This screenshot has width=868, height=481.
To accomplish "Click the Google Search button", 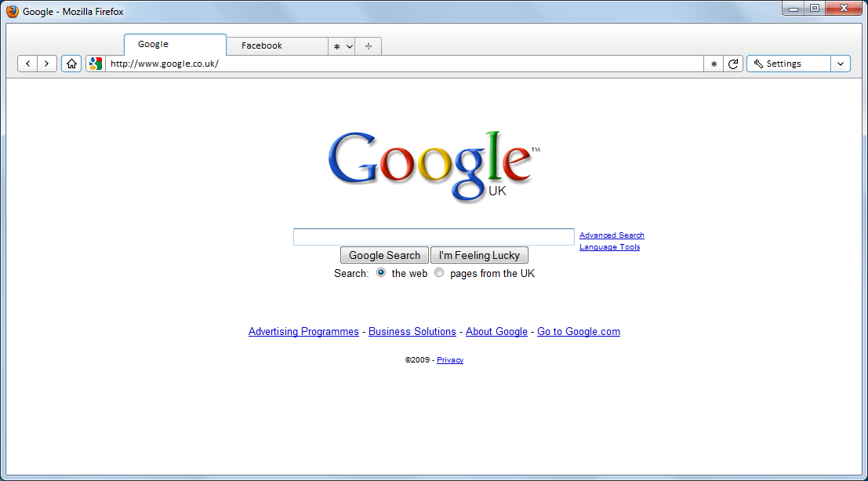I will pos(384,256).
